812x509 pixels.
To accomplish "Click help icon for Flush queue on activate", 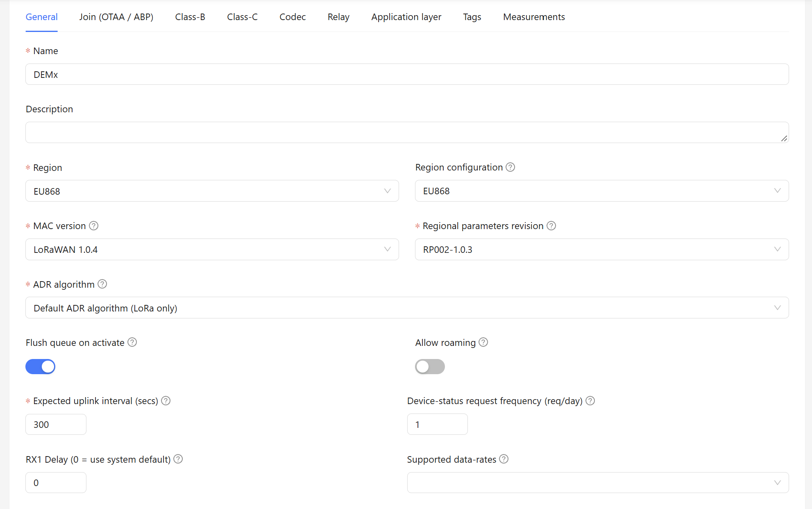I will (x=132, y=342).
